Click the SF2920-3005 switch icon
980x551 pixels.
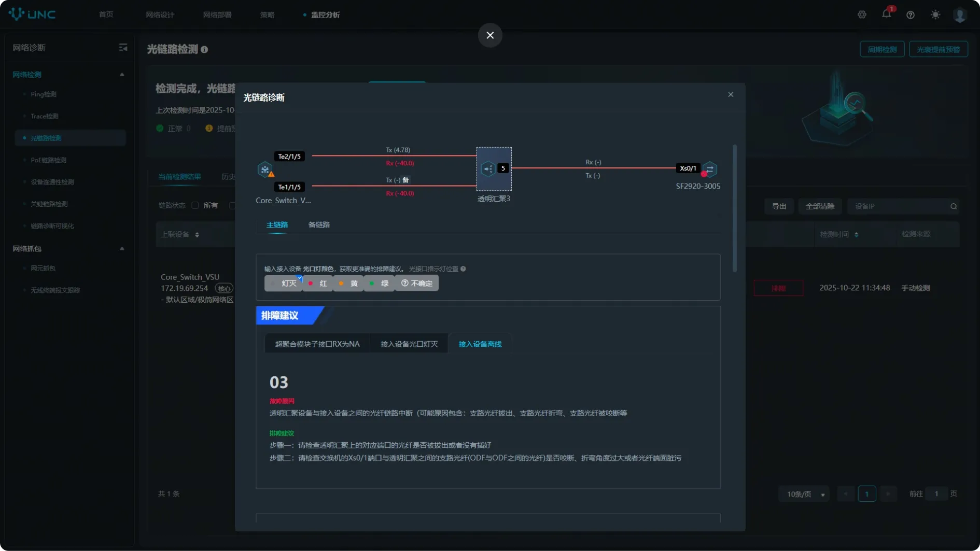click(710, 169)
